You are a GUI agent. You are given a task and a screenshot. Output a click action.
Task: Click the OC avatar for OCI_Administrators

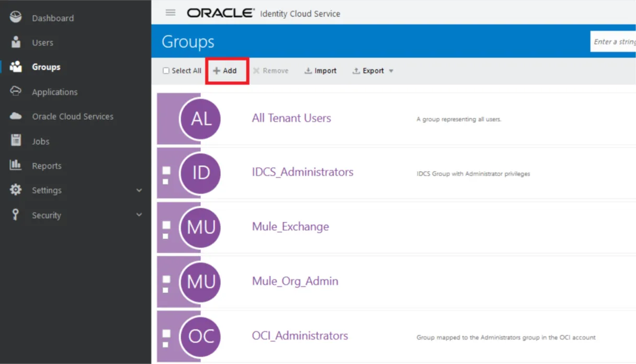click(x=201, y=336)
